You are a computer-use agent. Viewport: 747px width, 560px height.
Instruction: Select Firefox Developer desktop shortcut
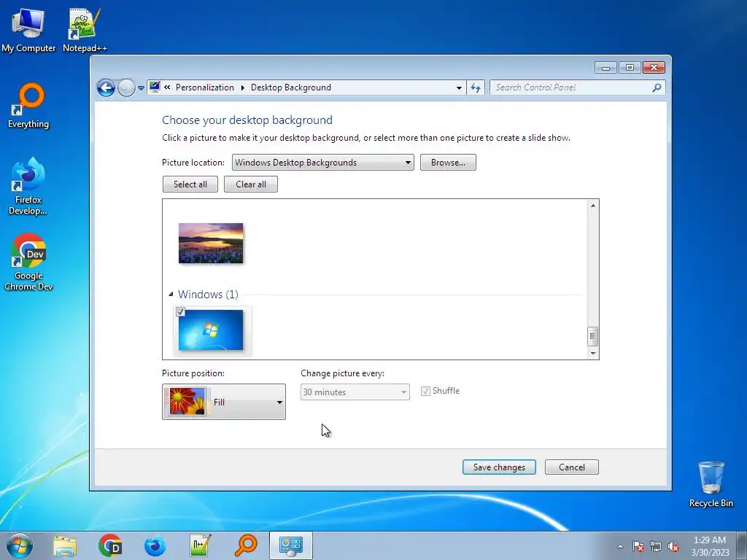point(28,186)
